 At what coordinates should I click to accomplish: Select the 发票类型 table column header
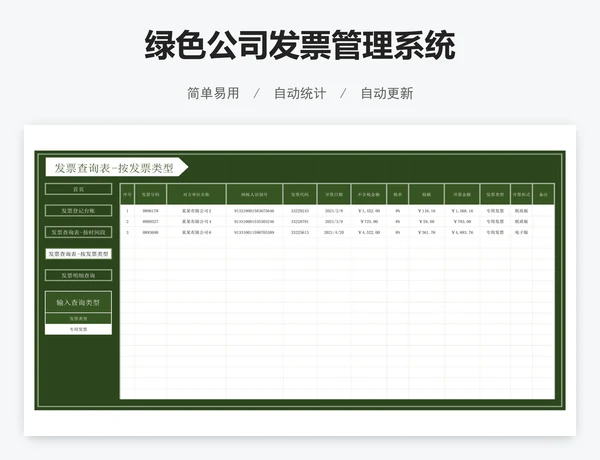tap(495, 194)
